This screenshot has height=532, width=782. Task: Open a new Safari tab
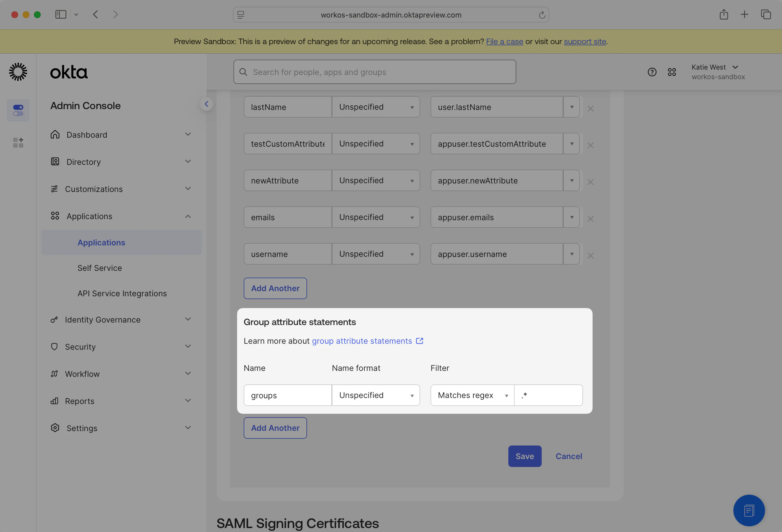coord(744,14)
